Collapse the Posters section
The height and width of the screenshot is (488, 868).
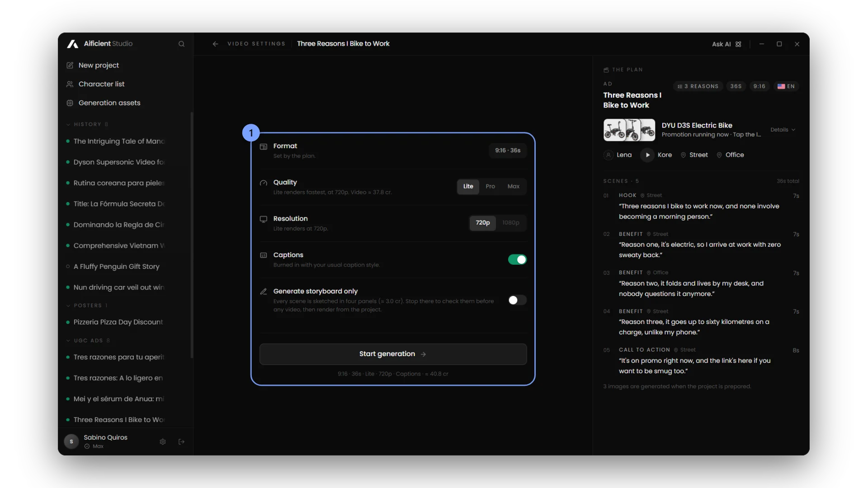pyautogui.click(x=88, y=305)
